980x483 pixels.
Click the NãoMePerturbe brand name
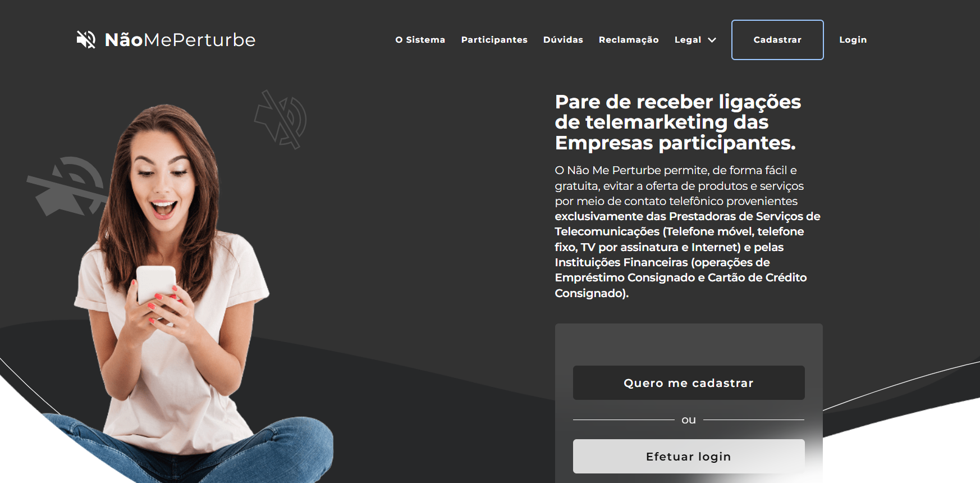[x=180, y=40]
